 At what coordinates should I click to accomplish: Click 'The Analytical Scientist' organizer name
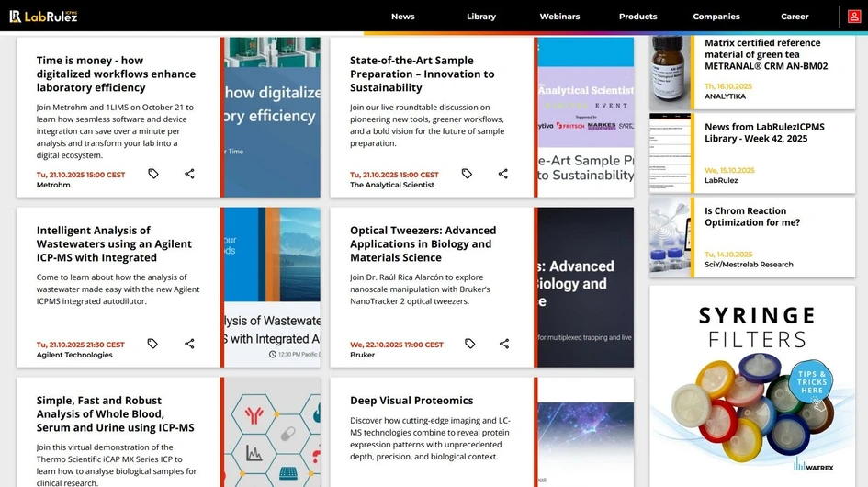(392, 185)
